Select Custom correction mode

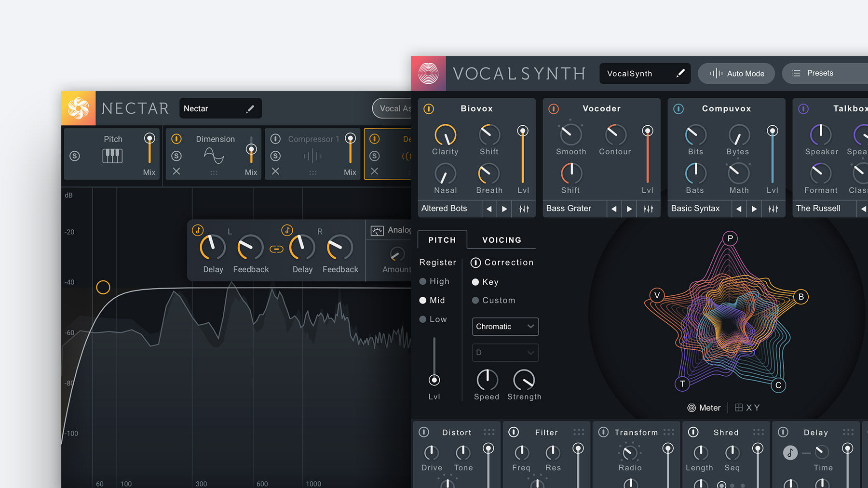493,301
